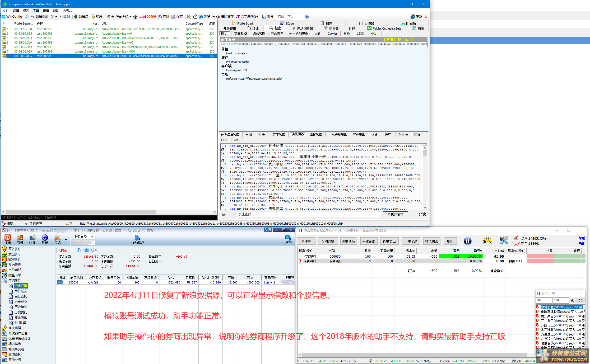Click the 保存 save icon in Fiddler toolbar
Viewport: 590px width, 364px height.
(174, 17)
